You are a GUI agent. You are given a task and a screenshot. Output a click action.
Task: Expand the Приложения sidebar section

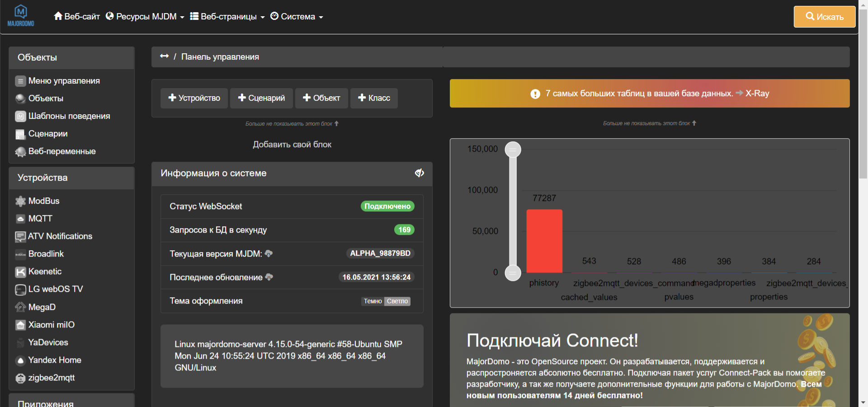71,401
